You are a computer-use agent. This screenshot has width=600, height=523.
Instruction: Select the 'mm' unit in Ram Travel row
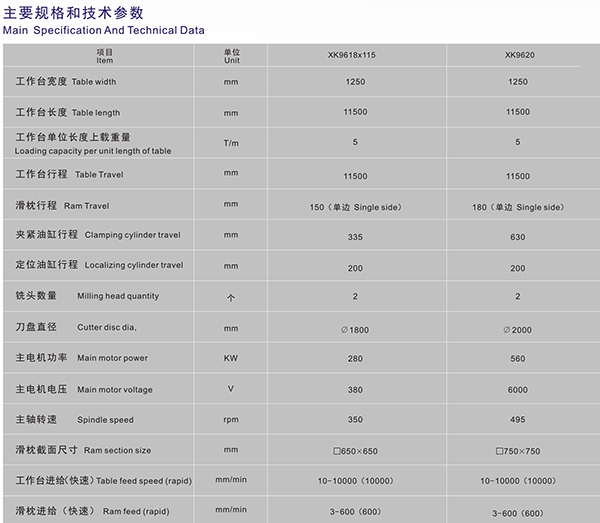231,204
